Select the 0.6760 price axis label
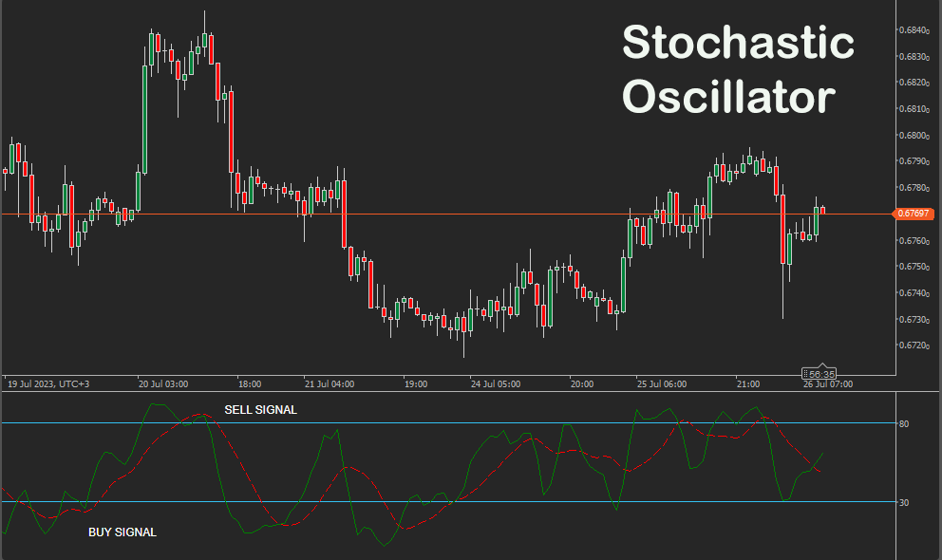The height and width of the screenshot is (560, 942). pyautogui.click(x=914, y=241)
